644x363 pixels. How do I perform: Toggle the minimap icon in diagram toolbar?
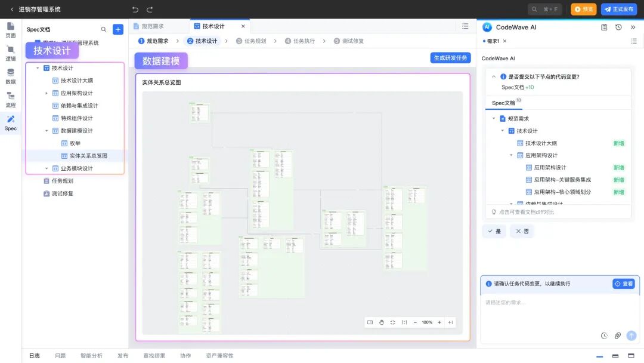(x=370, y=322)
